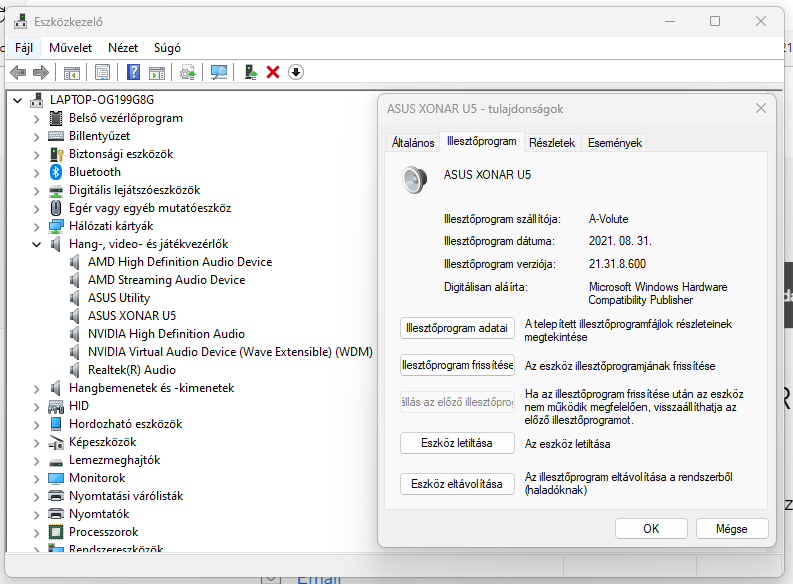
Task: Expand the Bluetooth category
Action: pos(36,172)
